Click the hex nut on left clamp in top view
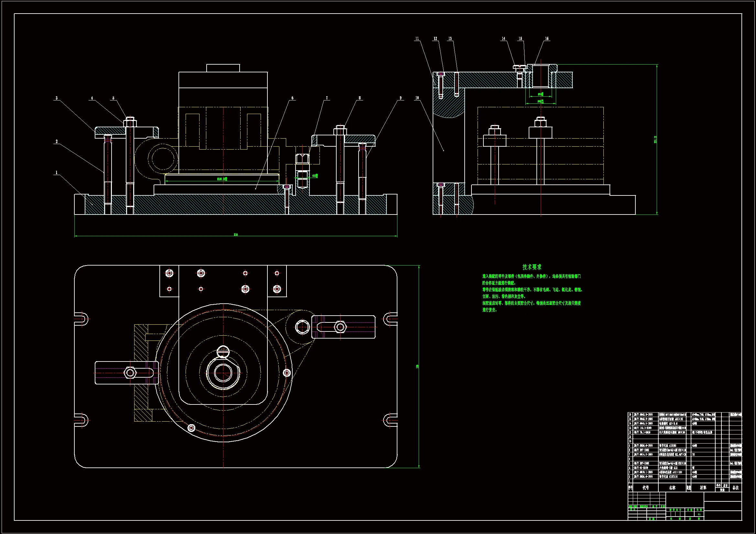The image size is (756, 534). (x=130, y=373)
